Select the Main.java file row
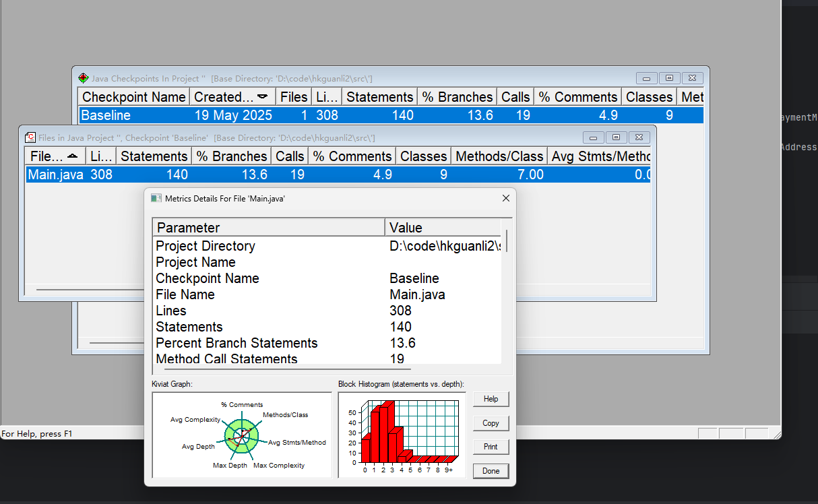Screen dimensions: 818x504 click(338, 175)
